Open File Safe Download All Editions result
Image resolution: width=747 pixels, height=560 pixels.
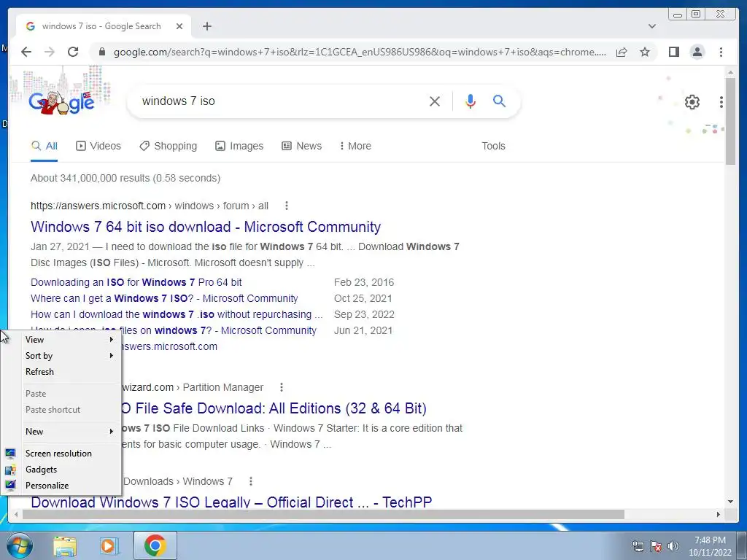click(274, 408)
